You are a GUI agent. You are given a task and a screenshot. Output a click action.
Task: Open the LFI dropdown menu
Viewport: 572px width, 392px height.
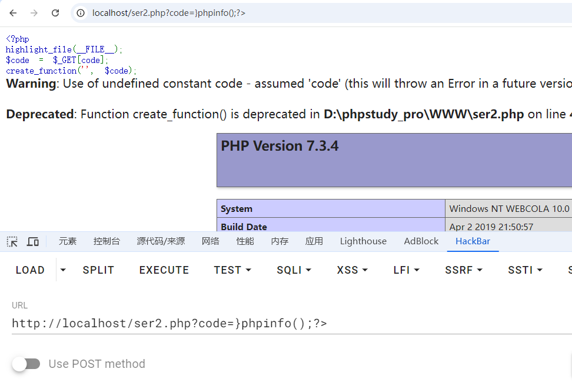pos(406,270)
